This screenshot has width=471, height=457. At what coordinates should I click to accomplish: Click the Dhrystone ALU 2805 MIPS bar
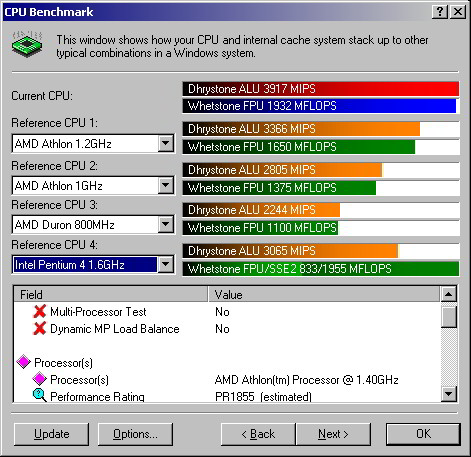point(282,170)
